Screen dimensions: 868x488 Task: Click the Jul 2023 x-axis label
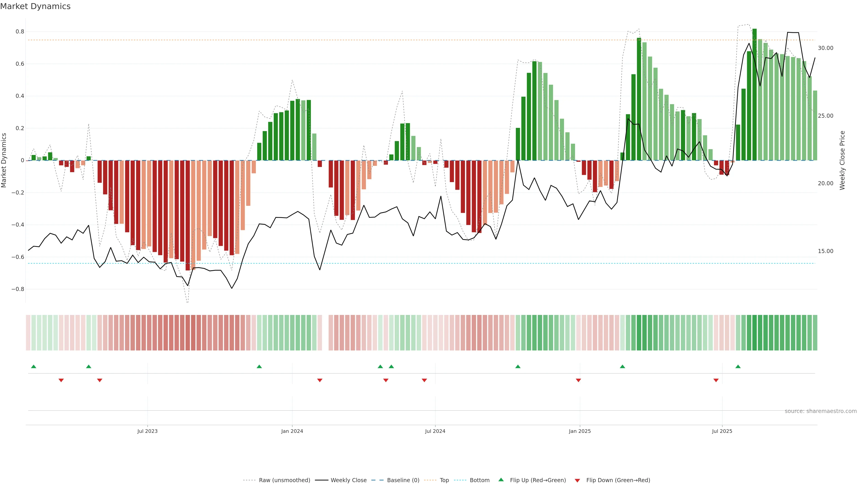coord(147,431)
